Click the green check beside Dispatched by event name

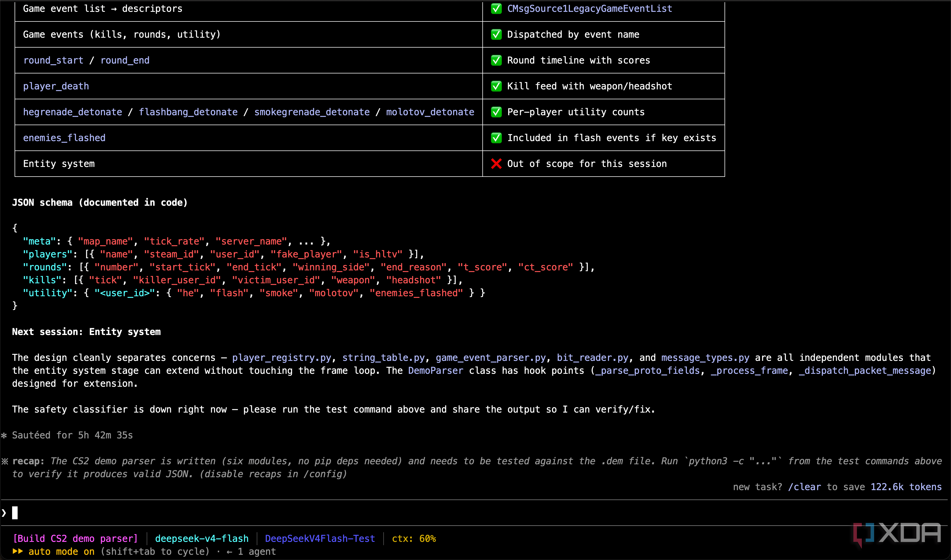(x=496, y=34)
